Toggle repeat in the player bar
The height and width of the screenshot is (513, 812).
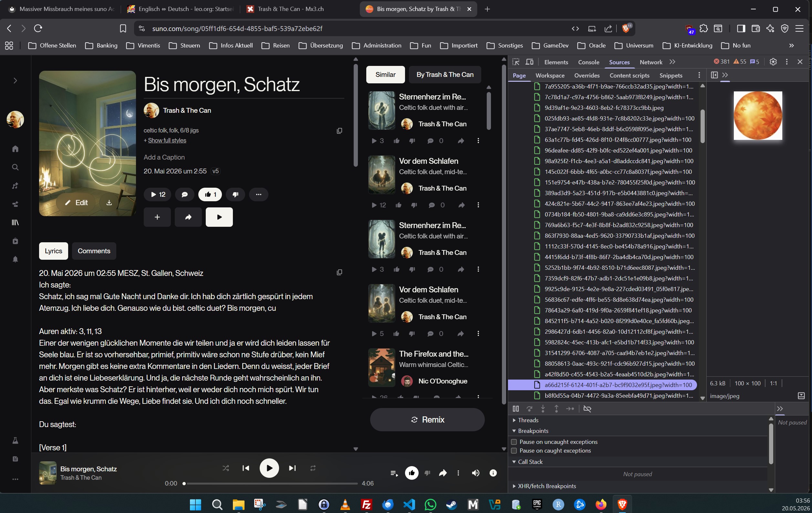pyautogui.click(x=313, y=468)
